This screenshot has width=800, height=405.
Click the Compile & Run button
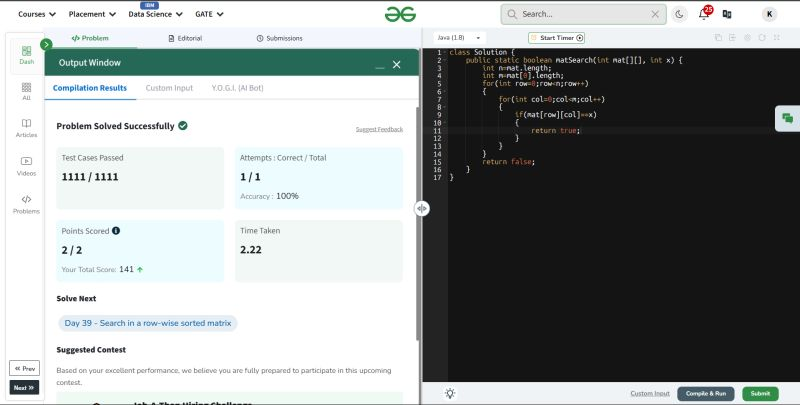point(706,394)
